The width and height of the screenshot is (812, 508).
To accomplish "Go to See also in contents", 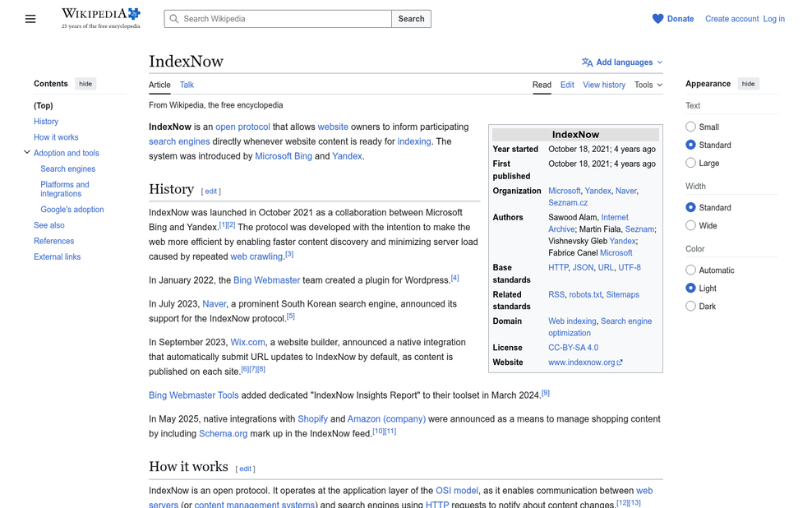I will [49, 225].
